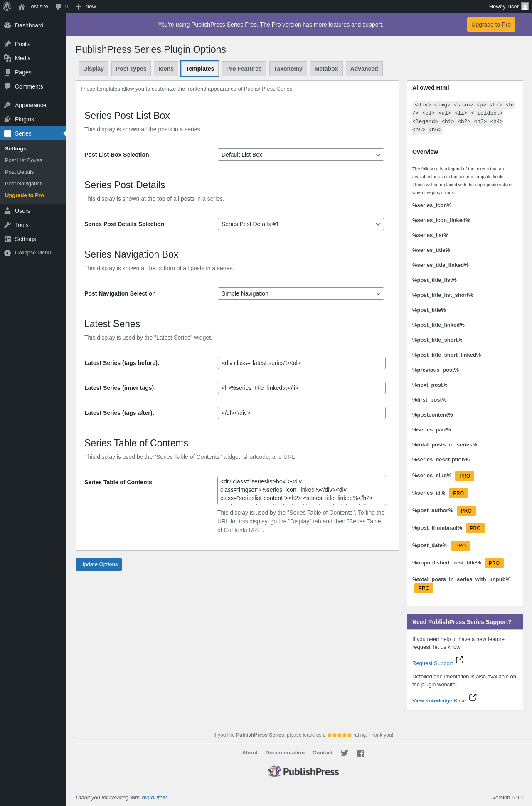Screen dimensions: 532x806
Task: Select the Taxonomy tab
Action: pos(288,69)
